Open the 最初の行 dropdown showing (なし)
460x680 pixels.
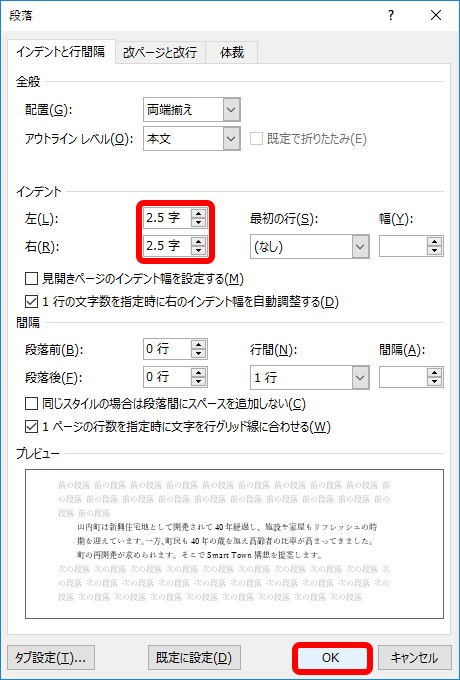pos(310,247)
